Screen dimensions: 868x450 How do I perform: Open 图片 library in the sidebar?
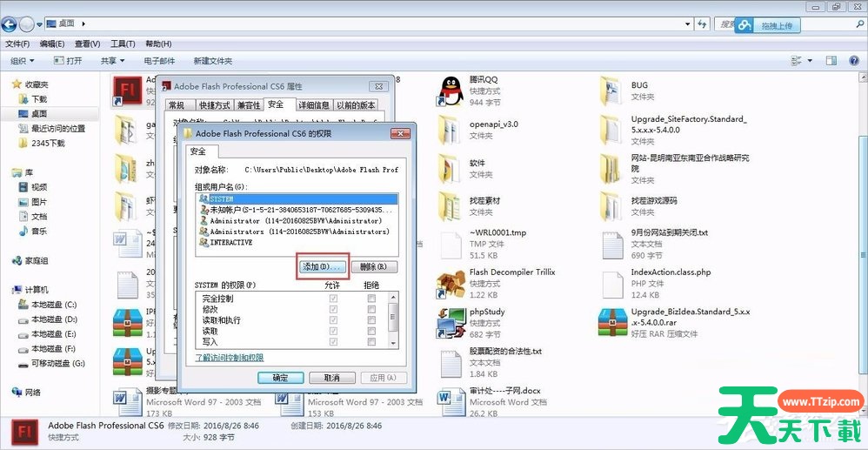tap(33, 202)
